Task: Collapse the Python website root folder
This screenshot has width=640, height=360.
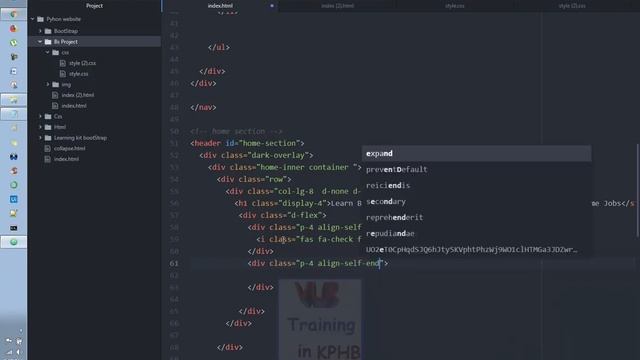Action: [33, 19]
